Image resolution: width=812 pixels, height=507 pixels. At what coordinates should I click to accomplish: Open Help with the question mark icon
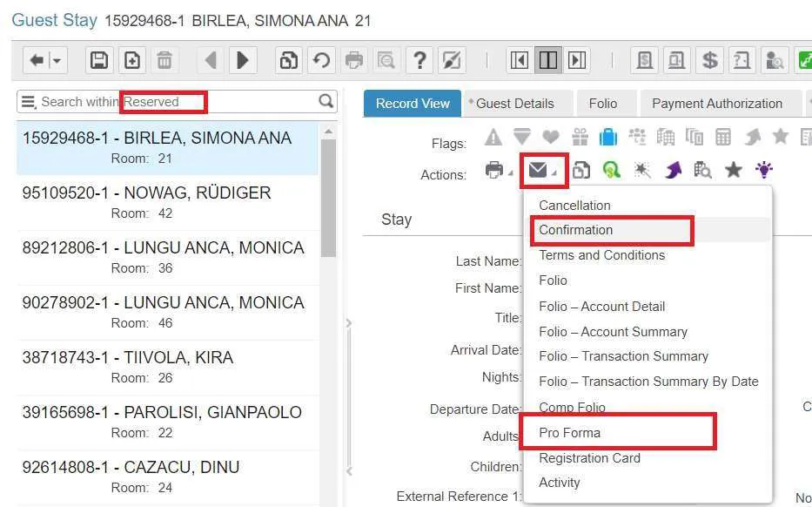click(x=419, y=61)
